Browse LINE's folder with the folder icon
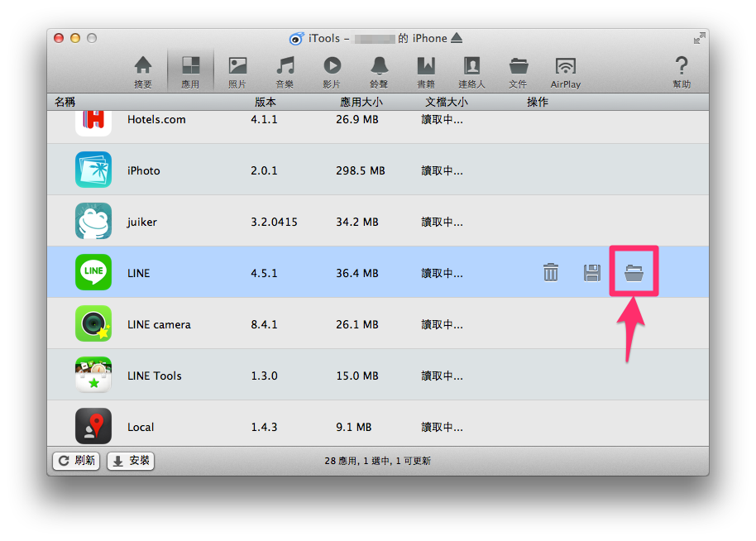756x541 pixels. pos(634,273)
